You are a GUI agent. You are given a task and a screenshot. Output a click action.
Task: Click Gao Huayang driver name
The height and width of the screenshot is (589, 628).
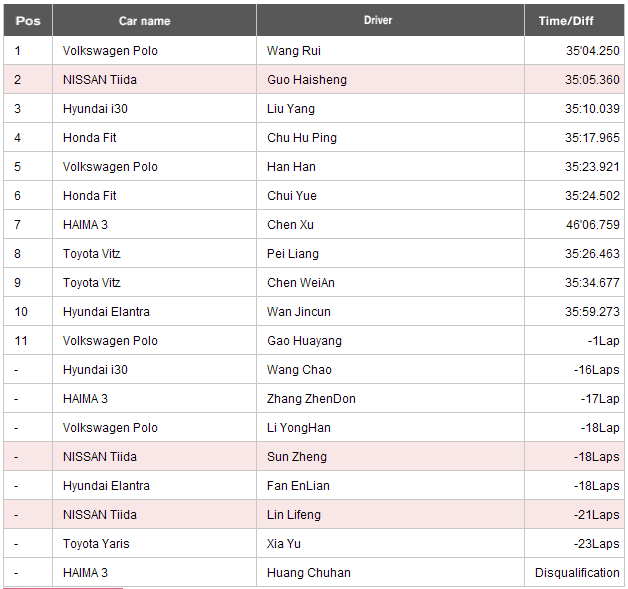(x=304, y=340)
